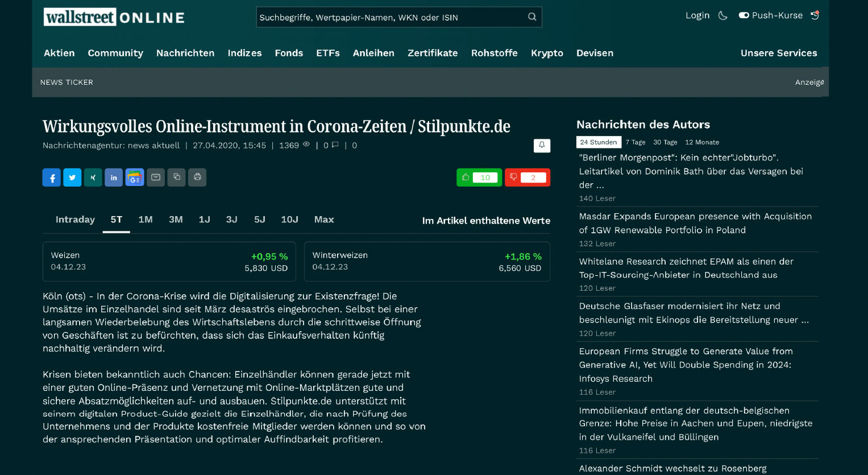Click the views eye icon
The height and width of the screenshot is (475, 868).
pyautogui.click(x=306, y=144)
